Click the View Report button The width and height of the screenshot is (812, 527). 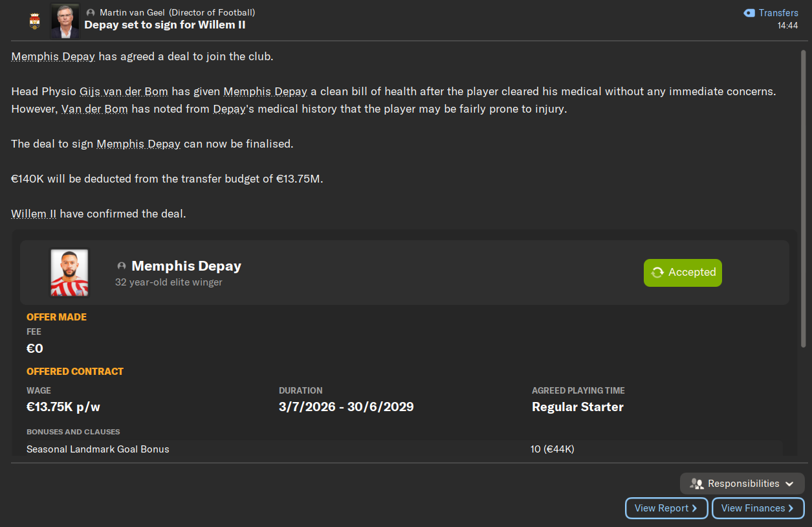pos(666,508)
